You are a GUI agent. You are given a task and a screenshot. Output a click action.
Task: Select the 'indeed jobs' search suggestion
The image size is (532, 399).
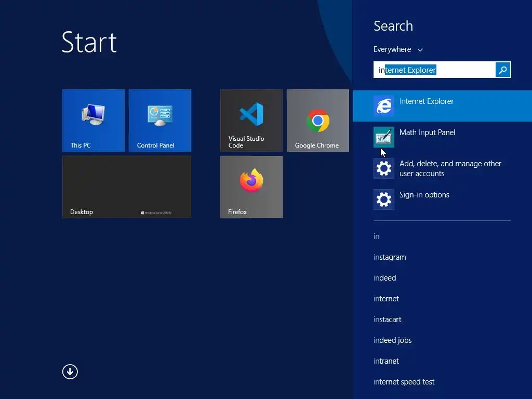pyautogui.click(x=392, y=340)
